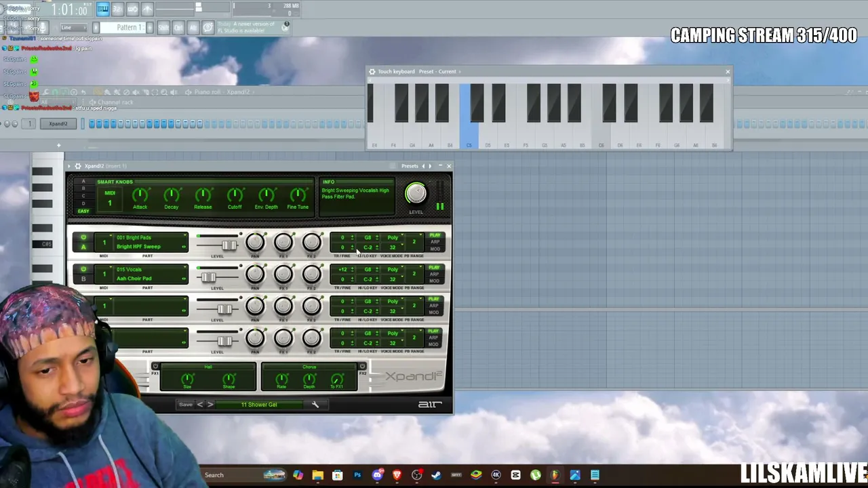Open Discord from the taskbar

click(x=377, y=475)
